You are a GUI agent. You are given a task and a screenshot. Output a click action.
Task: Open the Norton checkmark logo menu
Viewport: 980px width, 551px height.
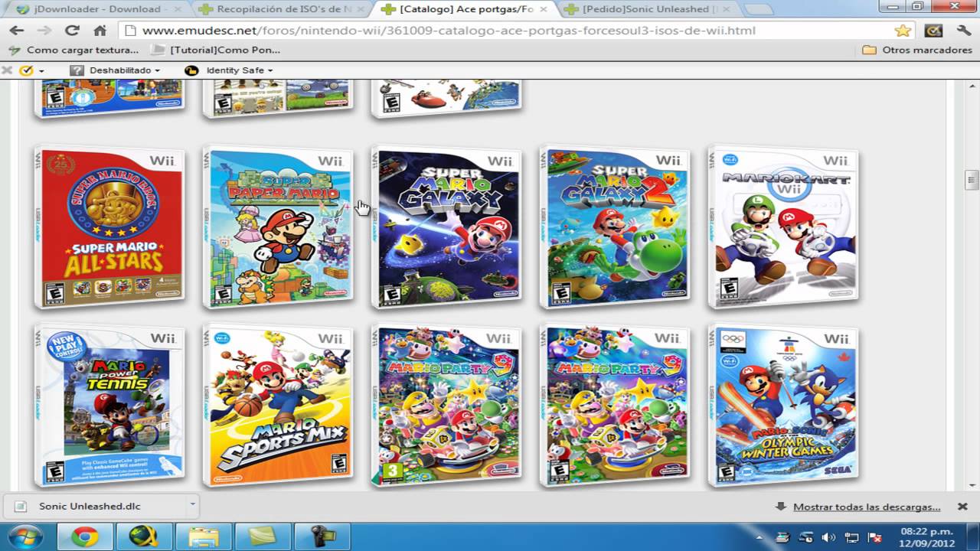pyautogui.click(x=31, y=70)
